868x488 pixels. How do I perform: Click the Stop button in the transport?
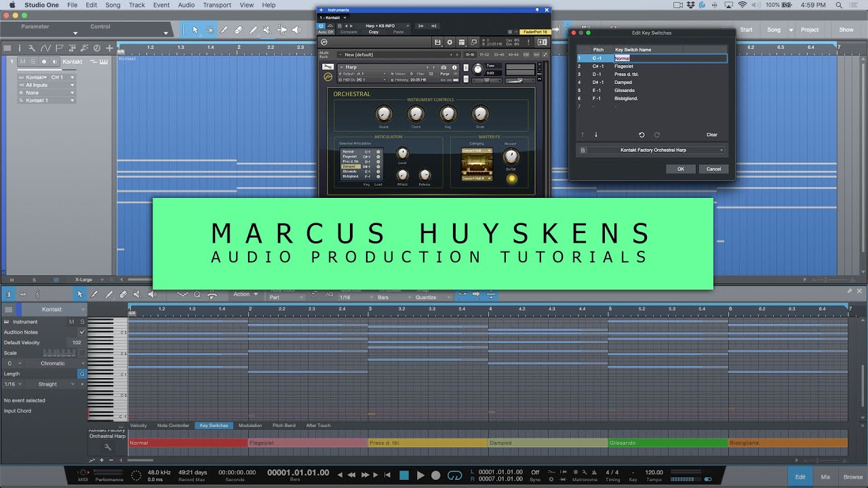tap(404, 475)
